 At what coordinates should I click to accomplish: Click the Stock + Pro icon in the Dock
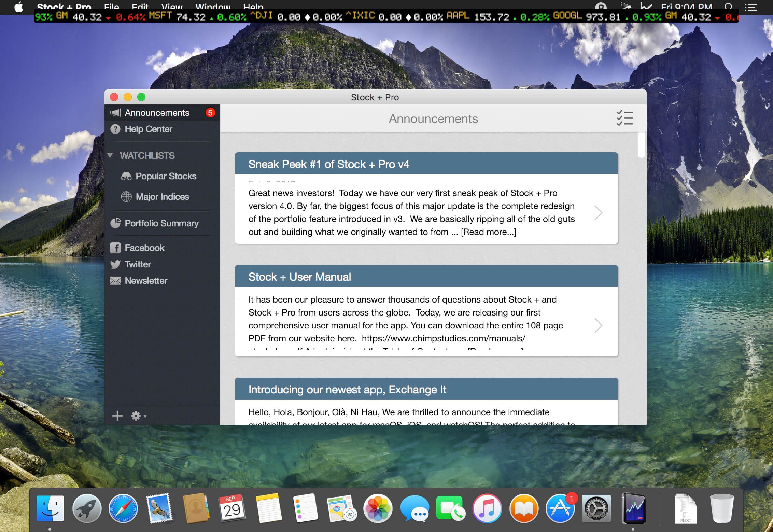pyautogui.click(x=633, y=508)
